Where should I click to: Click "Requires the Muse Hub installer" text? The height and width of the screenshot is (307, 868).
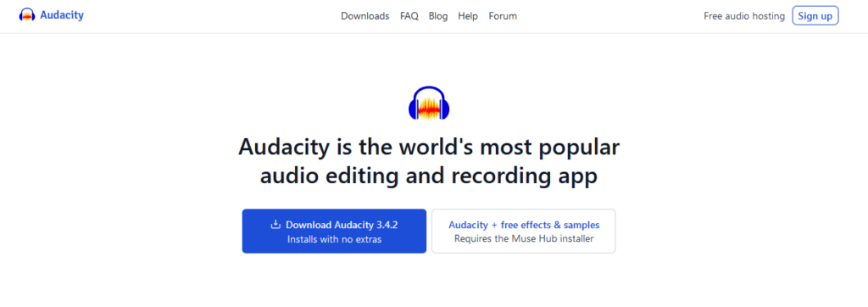point(524,239)
